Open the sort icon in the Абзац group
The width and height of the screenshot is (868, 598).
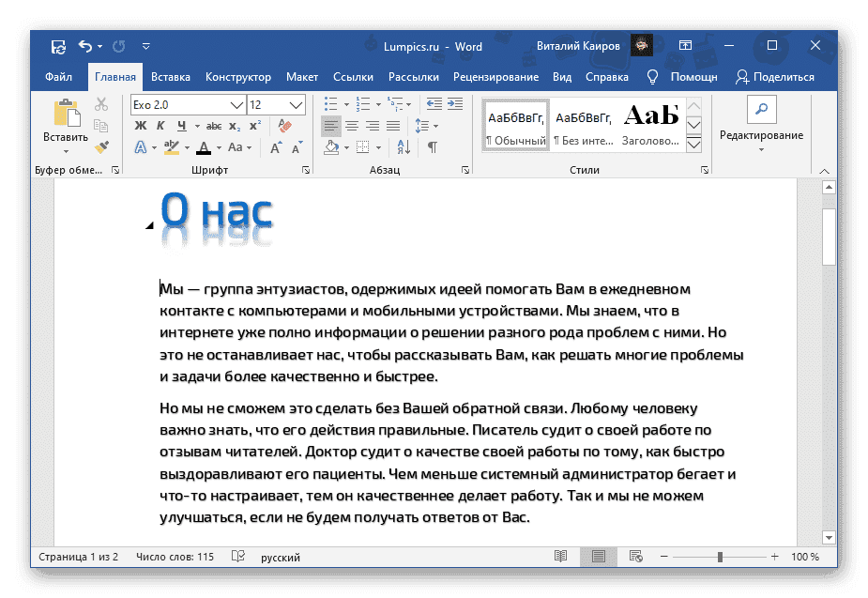click(x=404, y=148)
